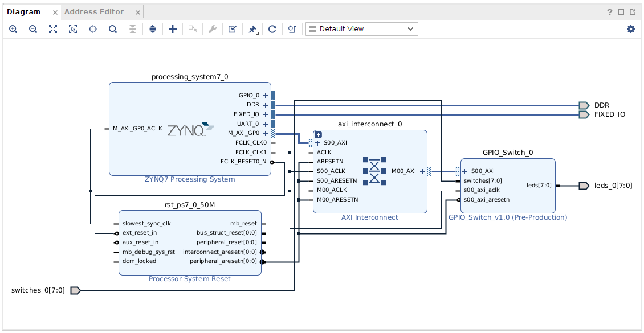Click the Zoom Out magnifier icon
The width and height of the screenshot is (644, 333).
33,29
